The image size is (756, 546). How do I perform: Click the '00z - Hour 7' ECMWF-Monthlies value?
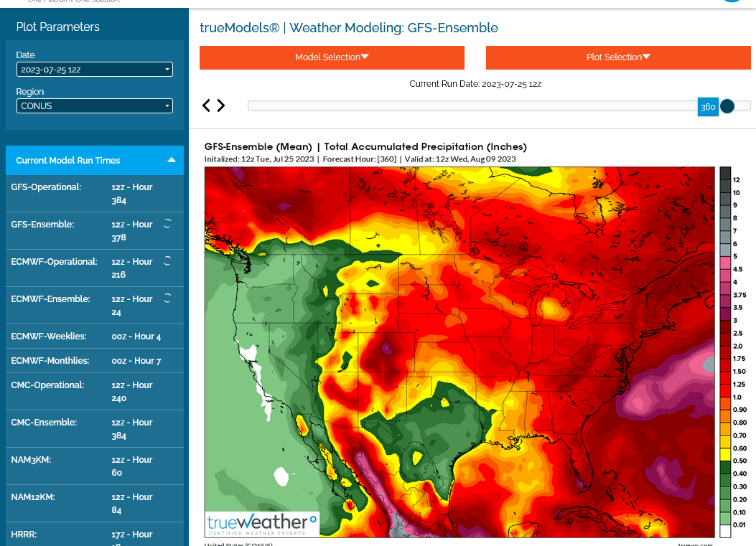[136, 360]
